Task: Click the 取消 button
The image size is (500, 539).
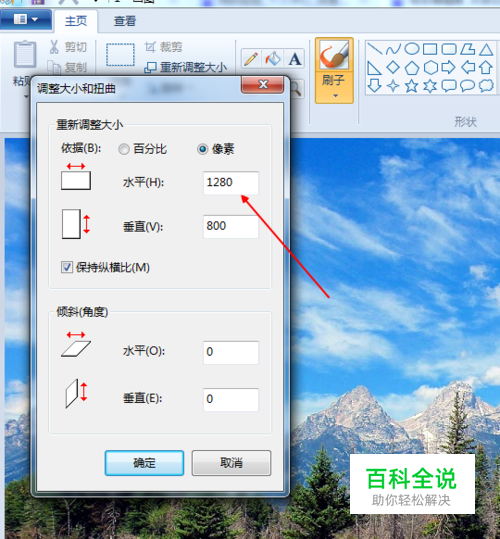Action: 231,463
